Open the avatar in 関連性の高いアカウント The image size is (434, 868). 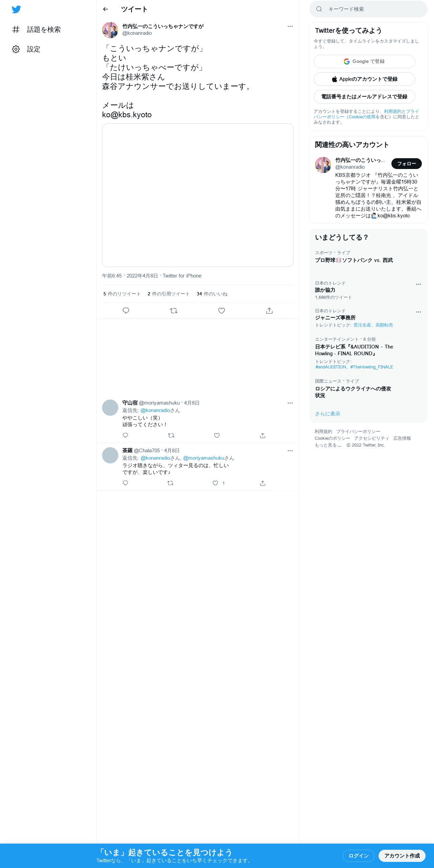click(x=323, y=165)
